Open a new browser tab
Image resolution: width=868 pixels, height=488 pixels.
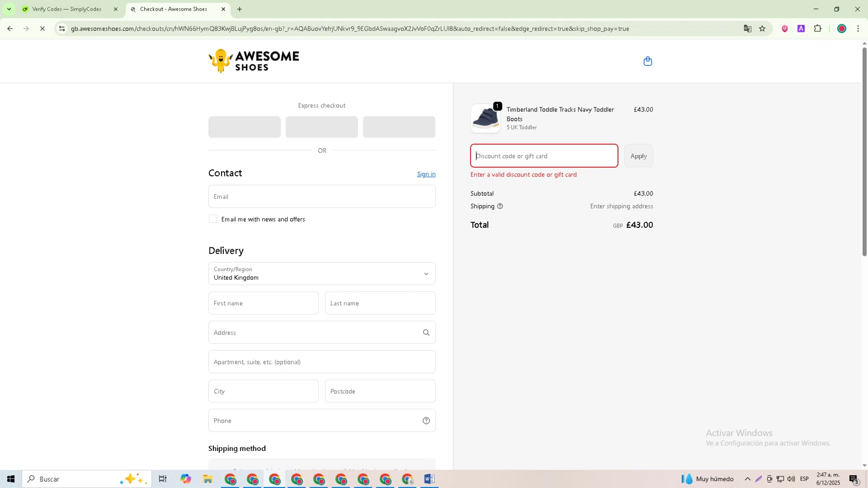[240, 9]
